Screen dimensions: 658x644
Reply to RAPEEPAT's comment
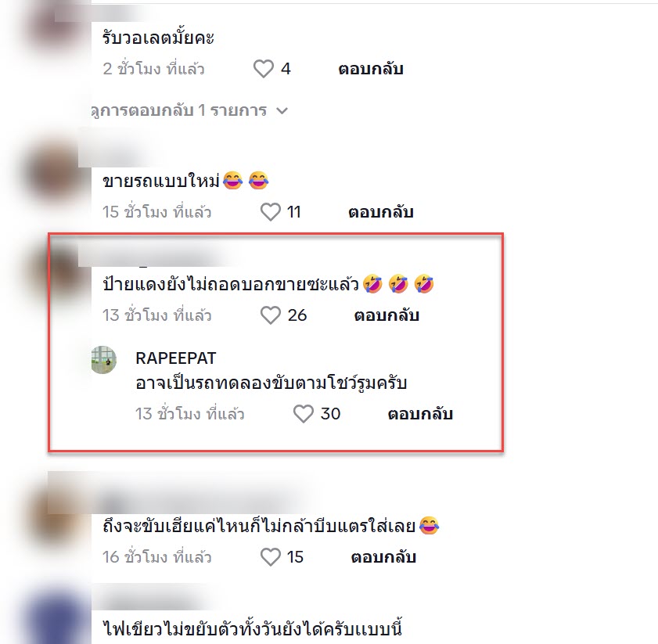coord(420,414)
